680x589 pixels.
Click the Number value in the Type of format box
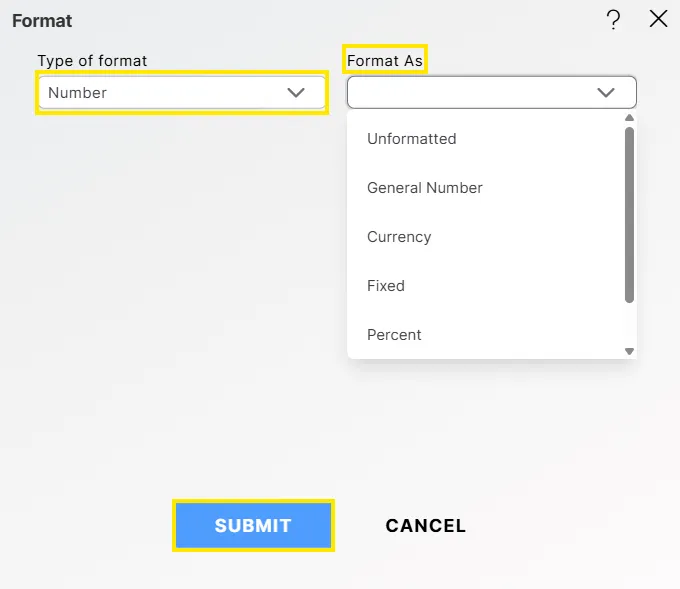(78, 93)
